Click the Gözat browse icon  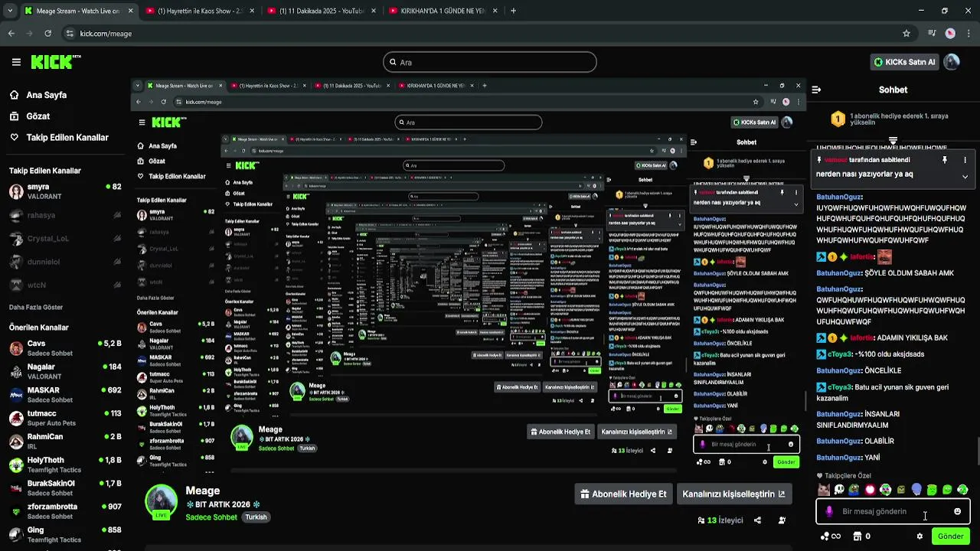pos(15,116)
